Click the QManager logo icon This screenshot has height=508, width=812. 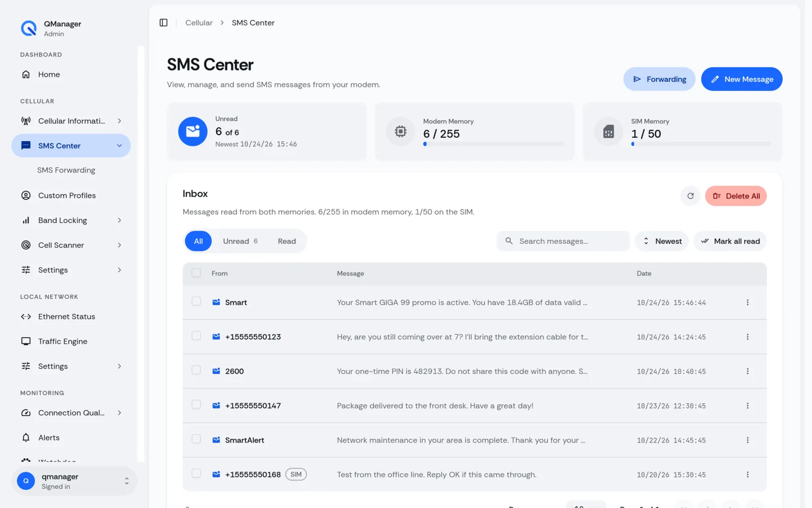pos(28,28)
